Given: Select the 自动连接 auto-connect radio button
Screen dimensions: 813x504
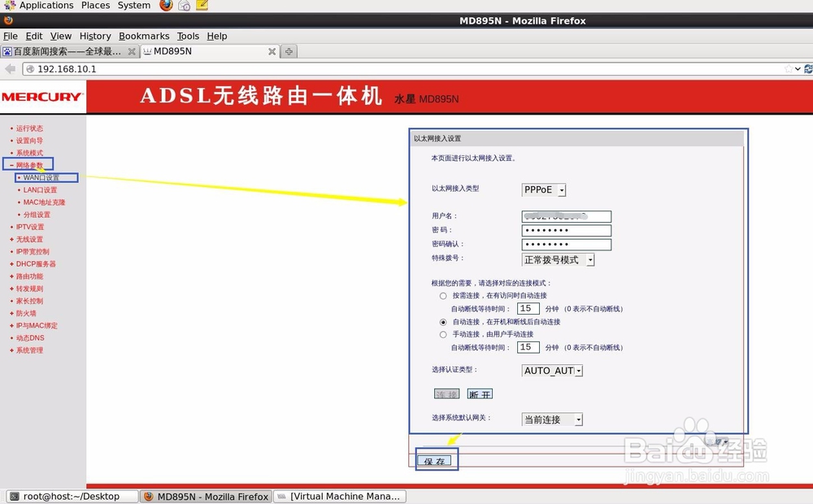Looking at the screenshot, I should (443, 321).
